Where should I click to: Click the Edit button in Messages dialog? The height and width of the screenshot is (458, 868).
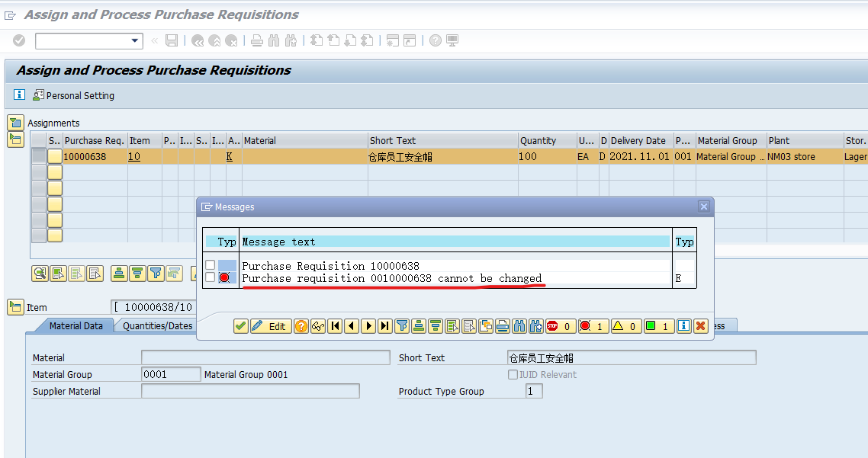[x=270, y=326]
